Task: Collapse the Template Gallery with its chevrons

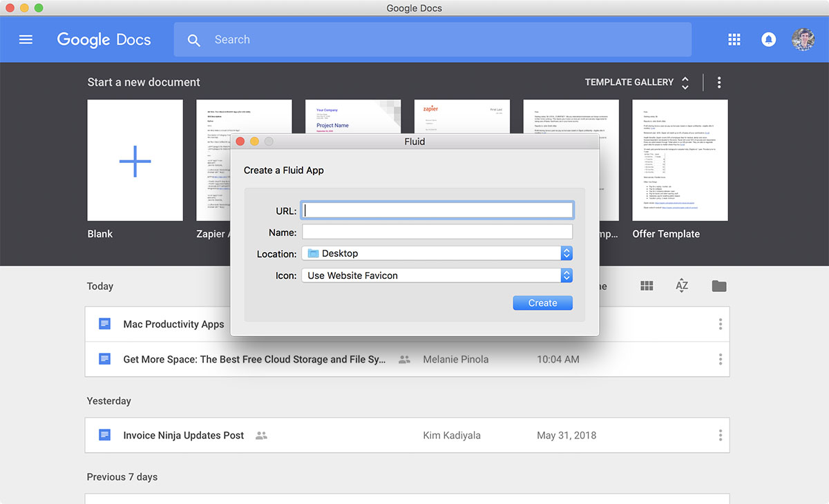Action: click(685, 82)
